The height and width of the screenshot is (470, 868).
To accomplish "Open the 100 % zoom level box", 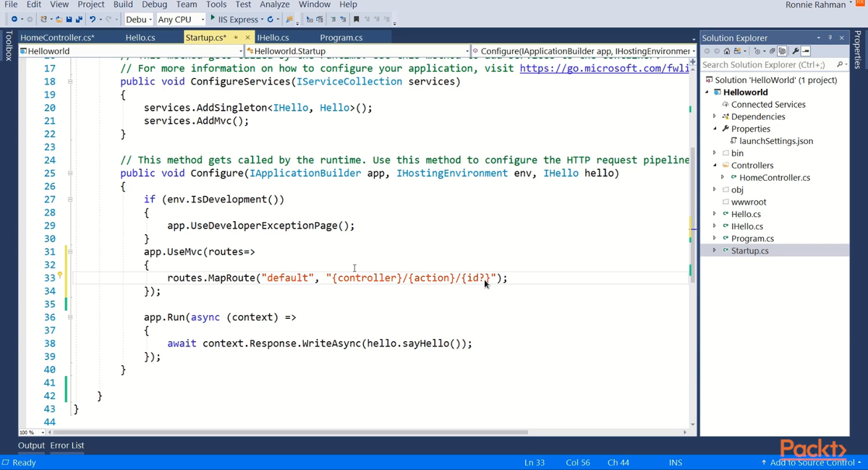I will tap(30, 432).
